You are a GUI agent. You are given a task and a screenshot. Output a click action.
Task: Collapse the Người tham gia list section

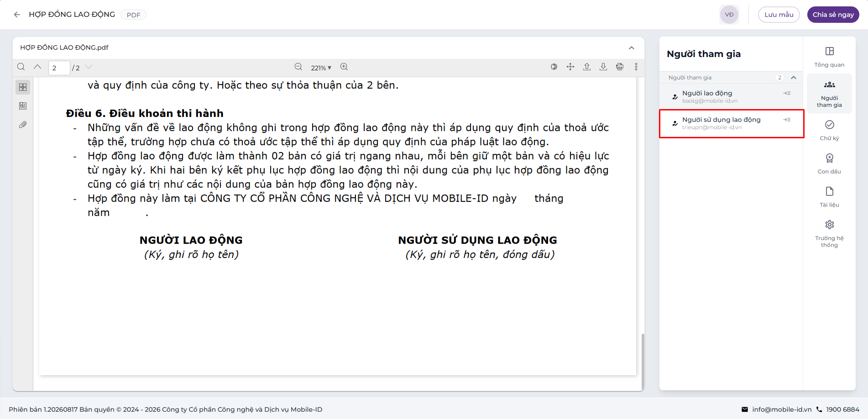pyautogui.click(x=794, y=78)
